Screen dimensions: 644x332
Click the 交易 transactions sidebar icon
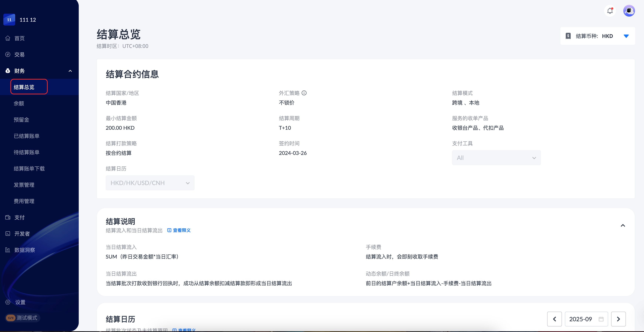coord(8,54)
